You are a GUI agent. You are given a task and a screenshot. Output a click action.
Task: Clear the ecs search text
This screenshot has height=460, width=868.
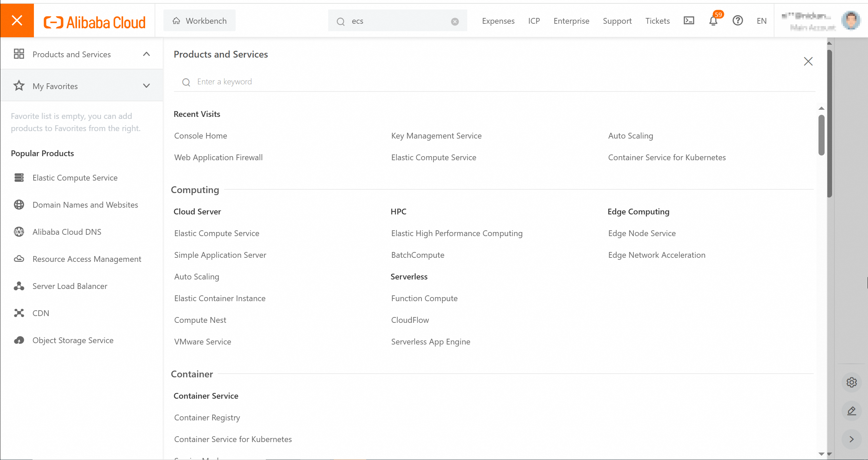tap(455, 22)
